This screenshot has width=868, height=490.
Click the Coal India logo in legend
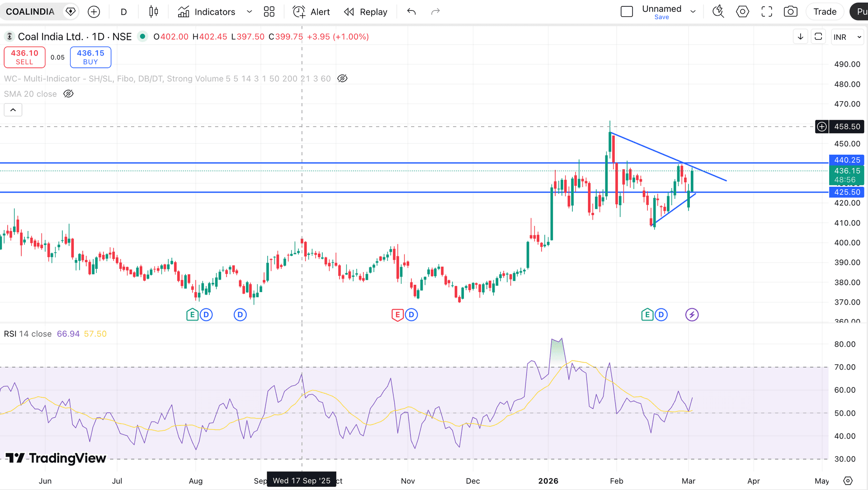click(9, 37)
